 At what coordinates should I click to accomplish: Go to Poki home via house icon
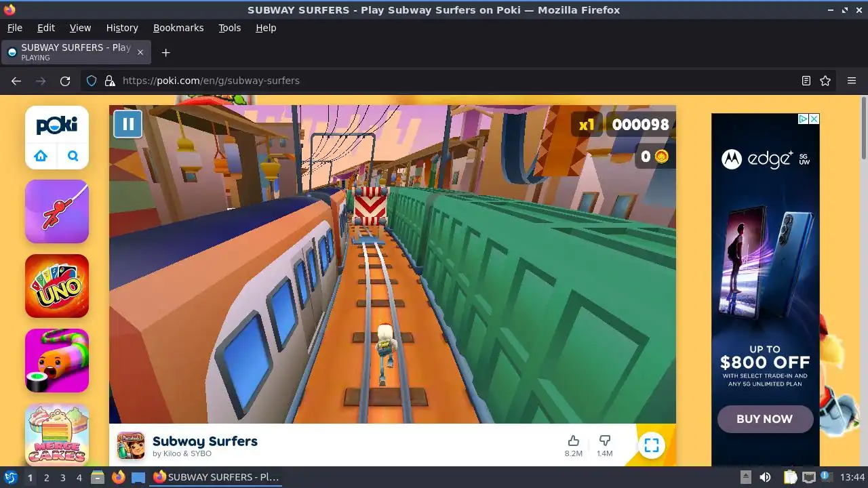tap(41, 156)
